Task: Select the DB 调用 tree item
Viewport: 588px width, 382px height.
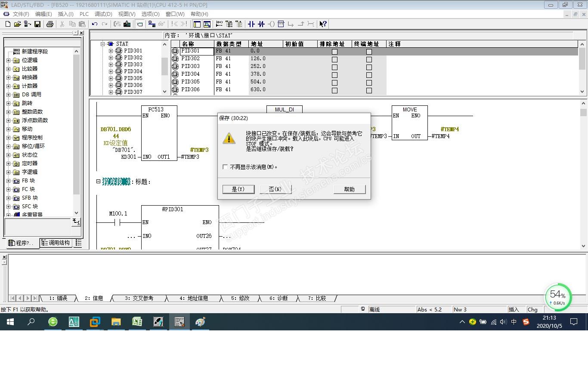Action: 31,95
